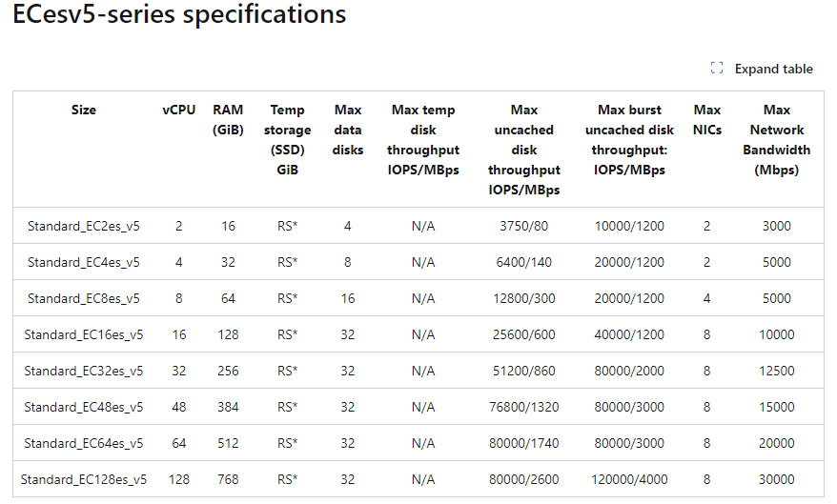This screenshot has width=837, height=504.
Task: Select the Standard_EC128es_v5 row name
Action: coord(84,479)
